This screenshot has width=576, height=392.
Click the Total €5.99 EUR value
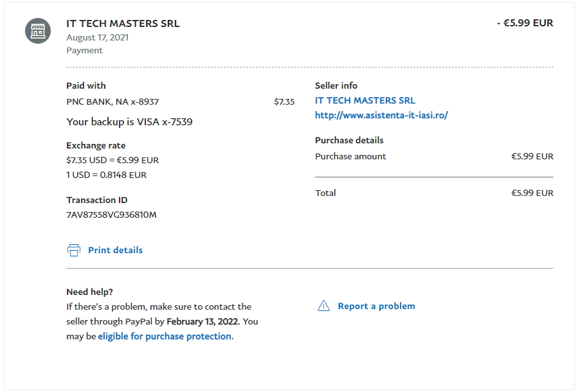click(x=532, y=193)
